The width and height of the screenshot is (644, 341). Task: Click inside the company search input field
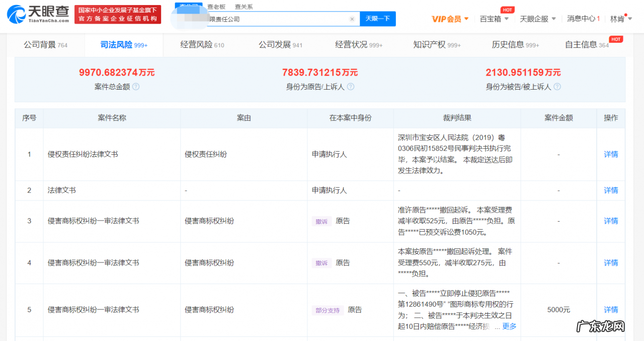(x=277, y=19)
